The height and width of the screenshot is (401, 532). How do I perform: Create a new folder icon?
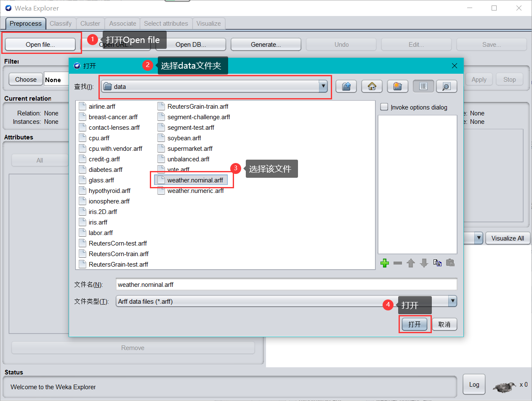click(397, 86)
